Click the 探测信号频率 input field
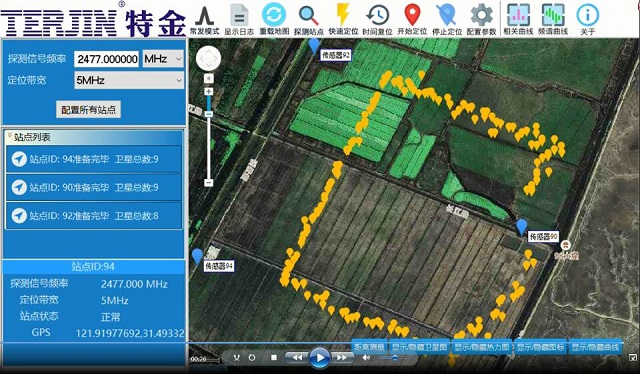This screenshot has width=640, height=374. pos(107,59)
